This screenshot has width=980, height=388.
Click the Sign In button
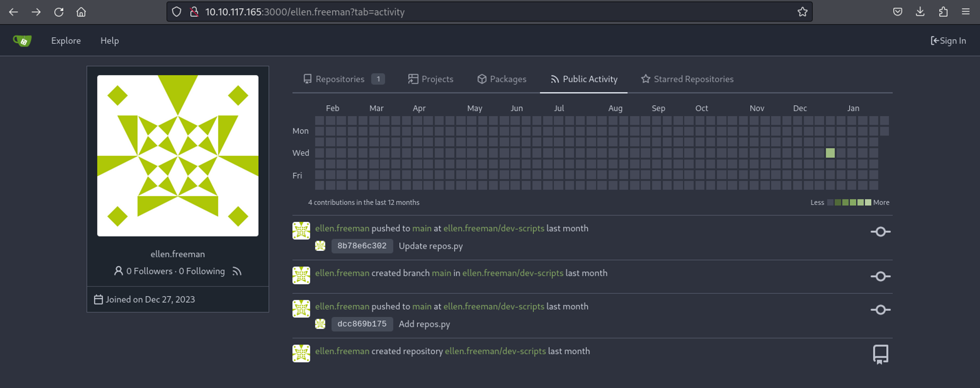click(948, 41)
